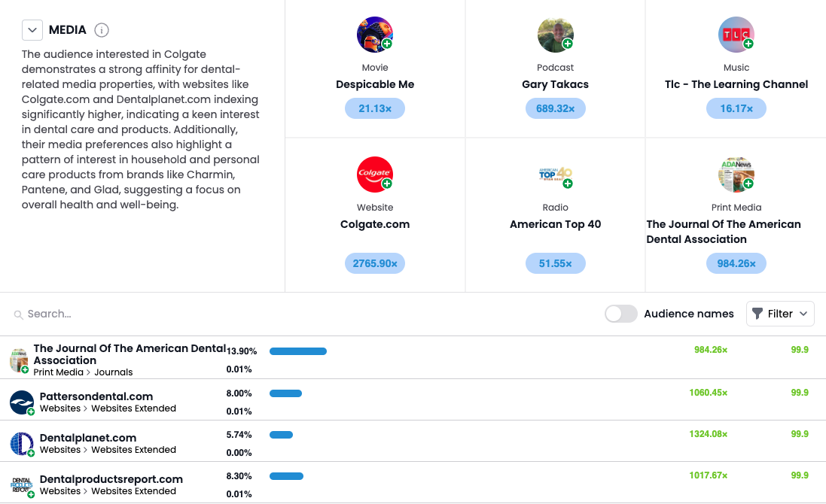Click the Journal of American Dental Association percentage bar

298,351
